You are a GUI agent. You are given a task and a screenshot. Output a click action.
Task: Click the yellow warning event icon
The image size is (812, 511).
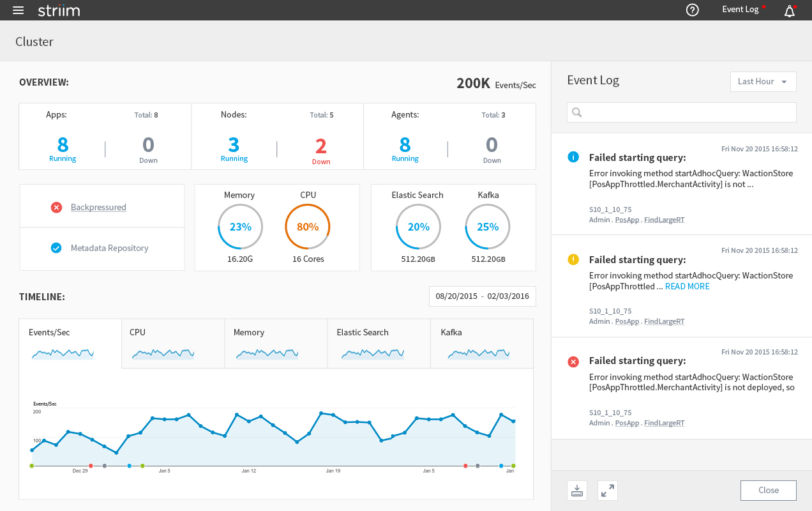pyautogui.click(x=573, y=259)
